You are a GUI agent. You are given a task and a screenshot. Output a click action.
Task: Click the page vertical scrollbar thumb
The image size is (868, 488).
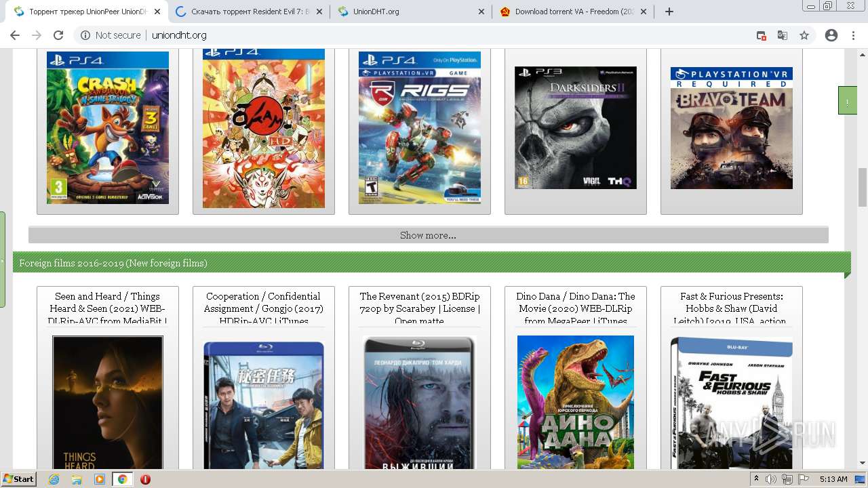pyautogui.click(x=862, y=187)
